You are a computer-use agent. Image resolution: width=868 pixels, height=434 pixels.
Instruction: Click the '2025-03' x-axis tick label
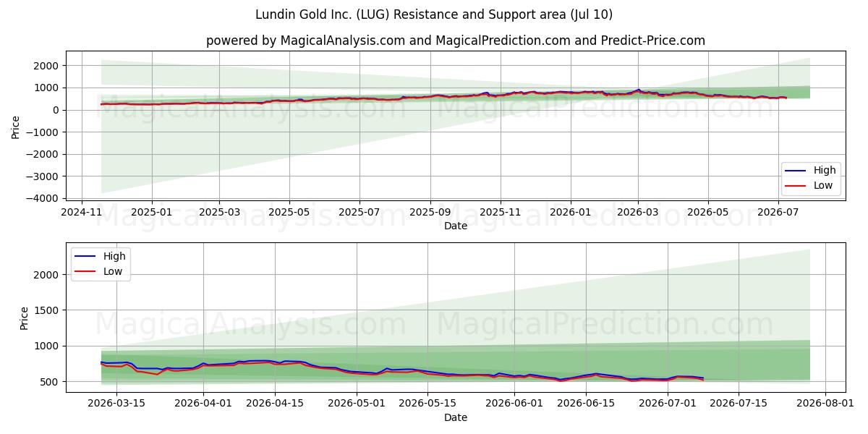click(x=220, y=212)
